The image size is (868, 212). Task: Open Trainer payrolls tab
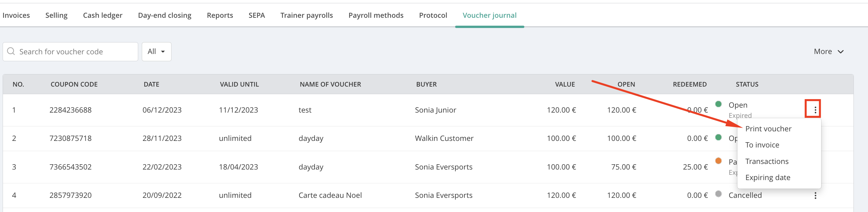(306, 15)
